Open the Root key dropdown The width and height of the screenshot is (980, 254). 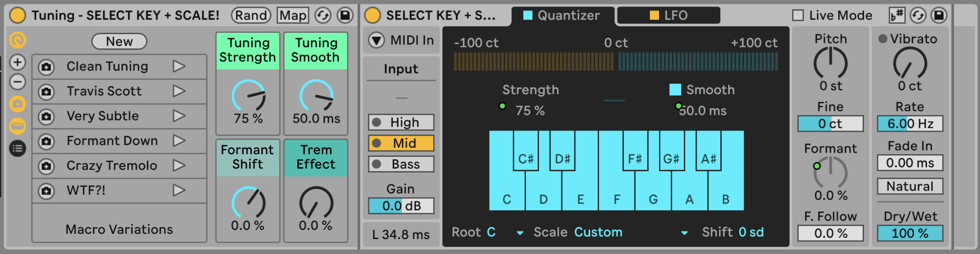pyautogui.click(x=520, y=233)
